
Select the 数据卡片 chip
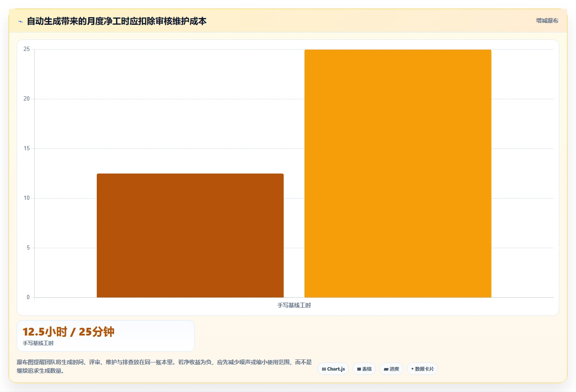click(422, 369)
